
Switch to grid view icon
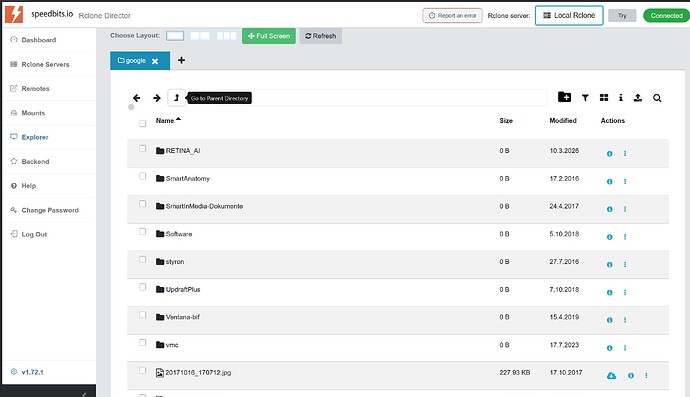point(604,98)
